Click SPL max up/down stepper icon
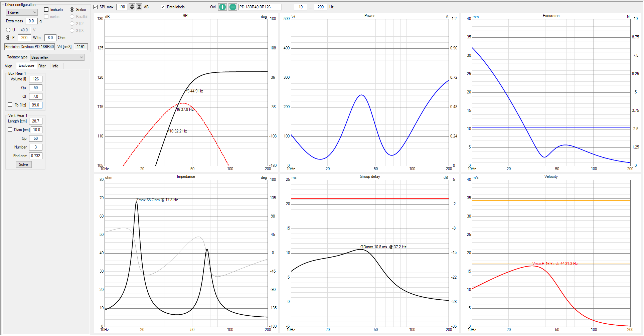The height and width of the screenshot is (336, 644). click(132, 7)
